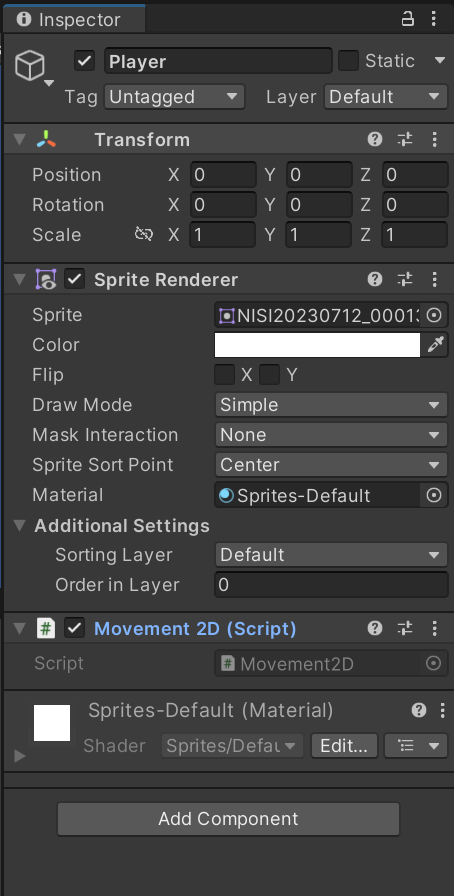
Task: Open the Sprite Sort Point dropdown
Action: (331, 465)
